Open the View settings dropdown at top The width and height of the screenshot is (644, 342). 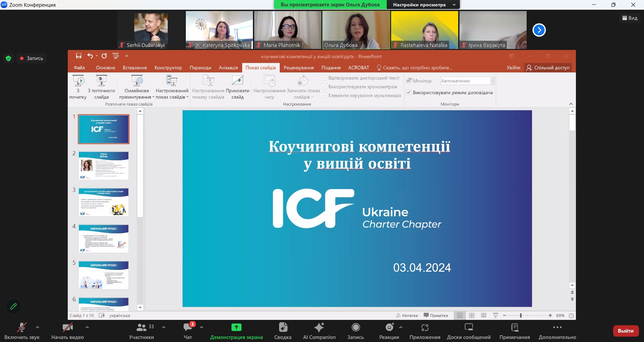(423, 5)
